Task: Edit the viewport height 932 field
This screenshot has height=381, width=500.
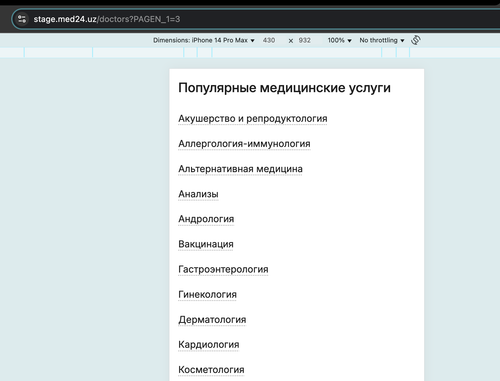Action: point(305,40)
